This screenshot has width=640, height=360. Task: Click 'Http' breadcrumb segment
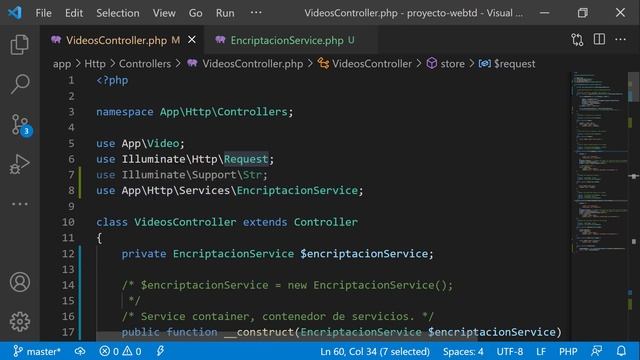pos(95,64)
